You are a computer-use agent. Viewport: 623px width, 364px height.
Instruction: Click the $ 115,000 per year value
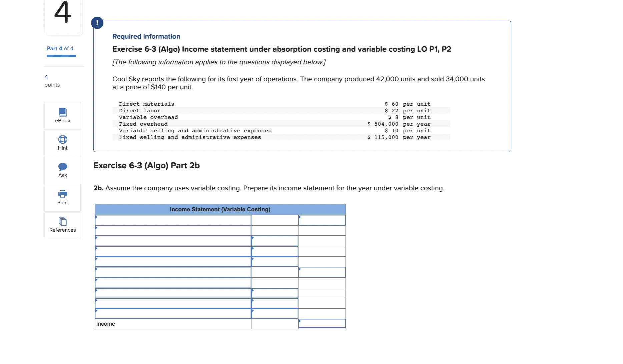(x=399, y=137)
